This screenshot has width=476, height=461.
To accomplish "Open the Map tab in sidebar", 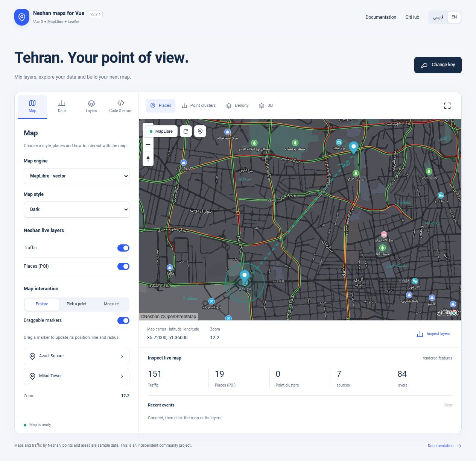I will (32, 106).
